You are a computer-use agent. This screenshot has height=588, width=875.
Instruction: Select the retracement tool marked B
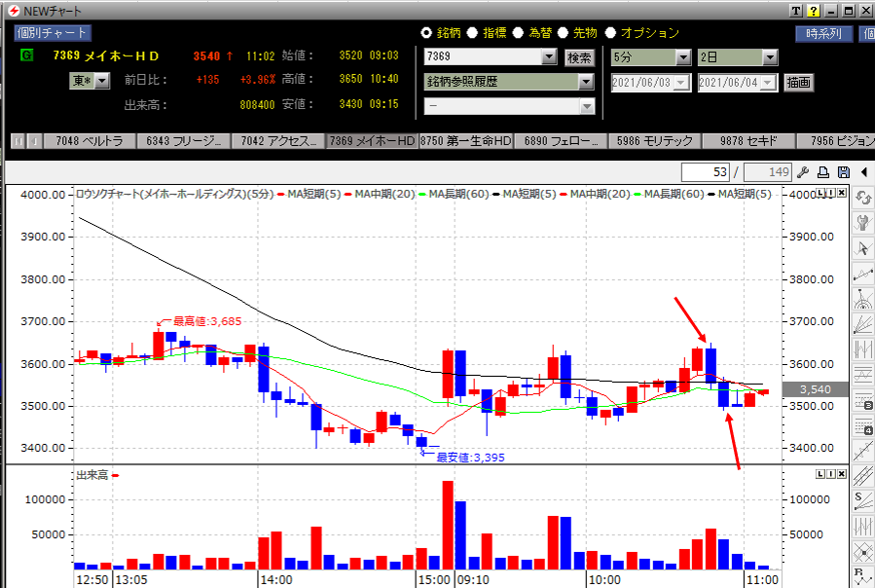(863, 400)
